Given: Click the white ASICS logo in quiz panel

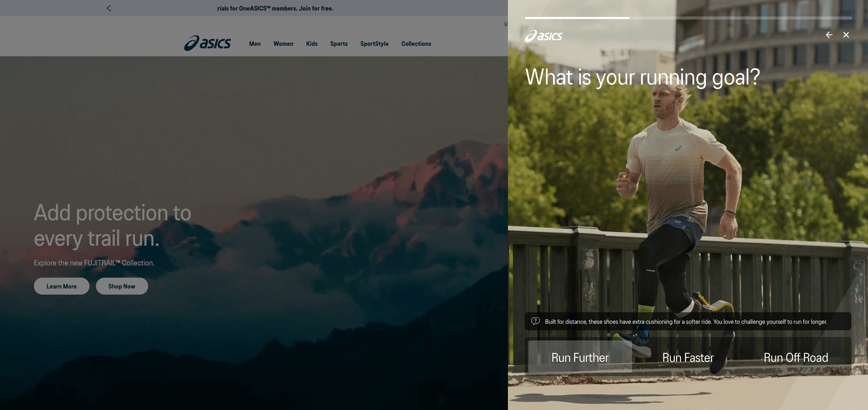Looking at the screenshot, I should click(544, 36).
